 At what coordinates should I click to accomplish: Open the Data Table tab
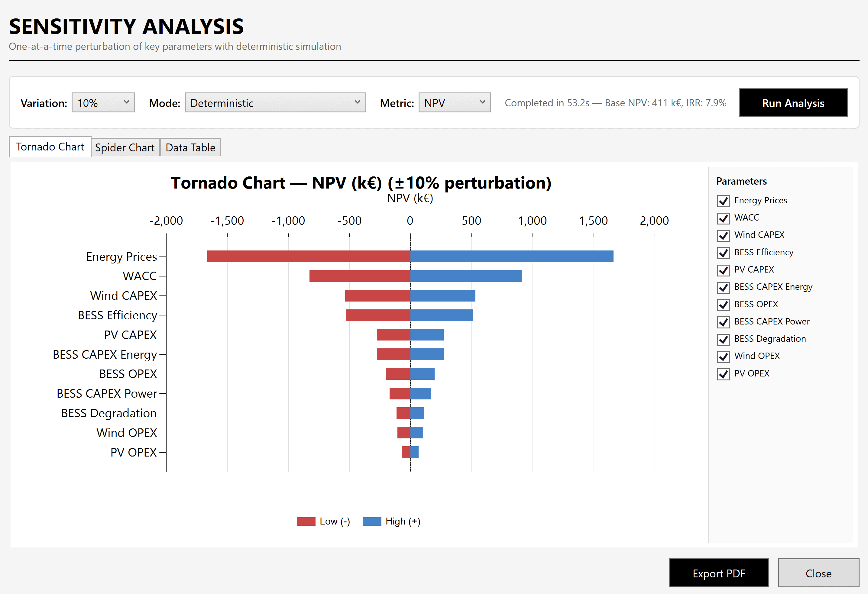(x=190, y=147)
